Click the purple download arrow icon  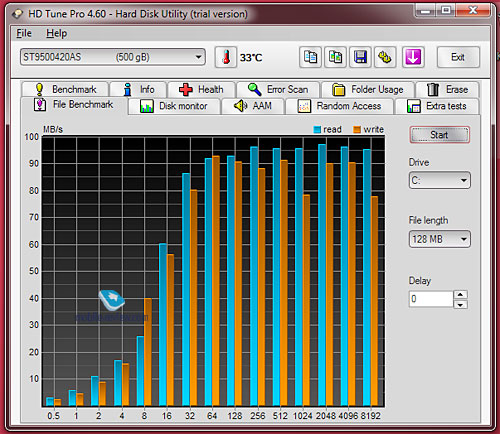(x=413, y=57)
